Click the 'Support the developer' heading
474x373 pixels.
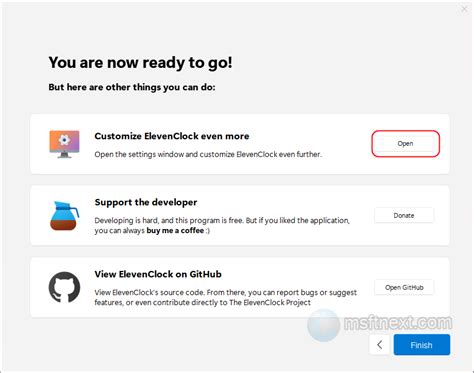[146, 202]
